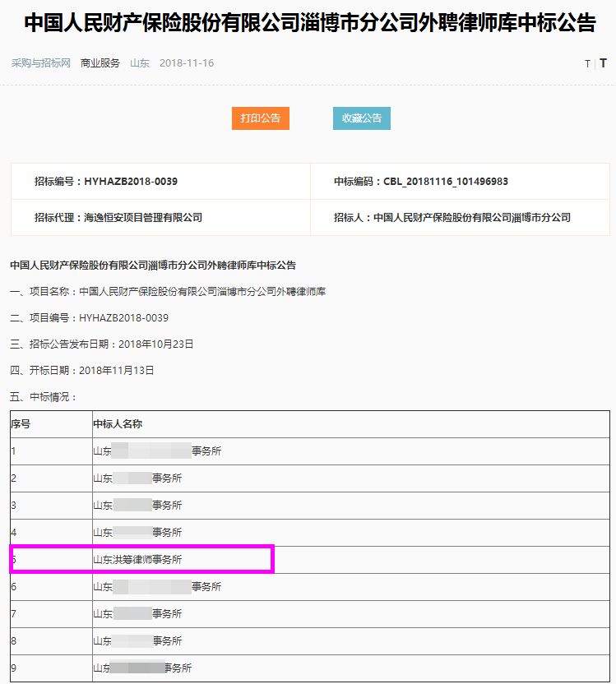The height and width of the screenshot is (684, 616).
Task: Click the smaller T font size icon
Action: point(587,64)
